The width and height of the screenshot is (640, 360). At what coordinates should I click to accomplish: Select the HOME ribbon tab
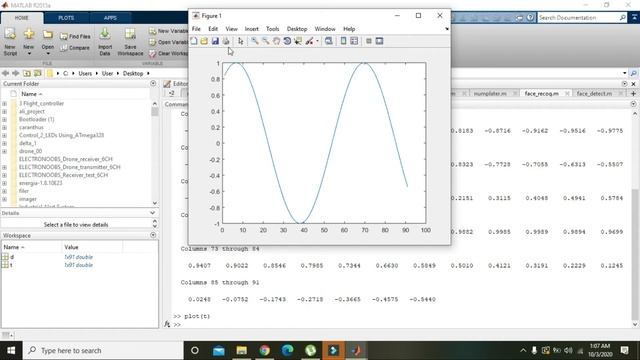pyautogui.click(x=22, y=18)
